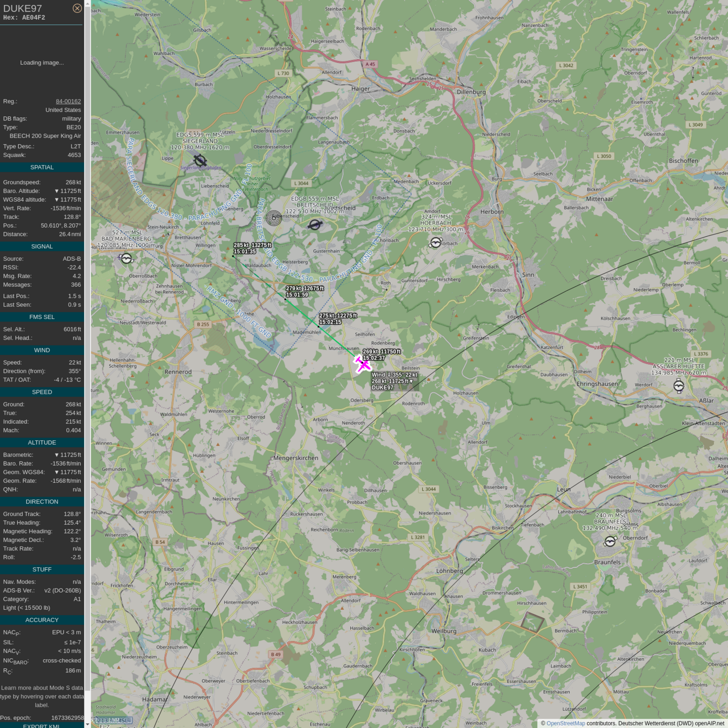Open the registration 84-00162 link
The width and height of the screenshot is (728, 728).
click(68, 101)
